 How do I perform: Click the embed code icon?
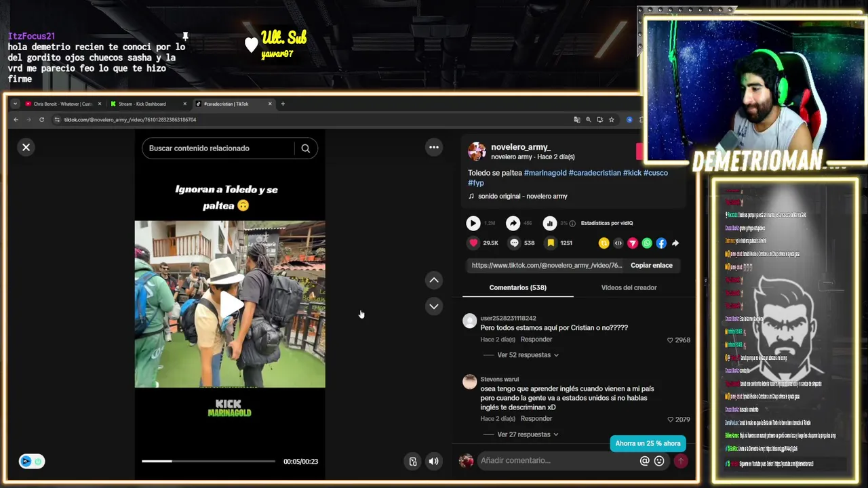point(618,243)
